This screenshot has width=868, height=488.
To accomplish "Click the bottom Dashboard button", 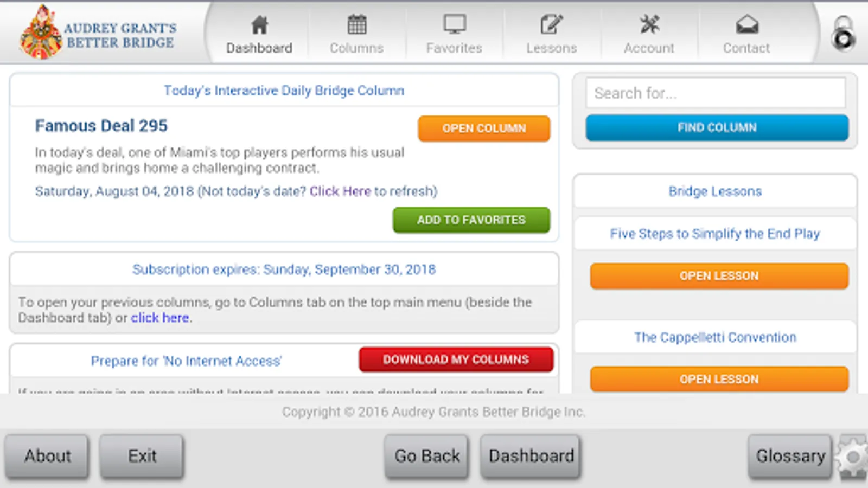I will (x=531, y=456).
